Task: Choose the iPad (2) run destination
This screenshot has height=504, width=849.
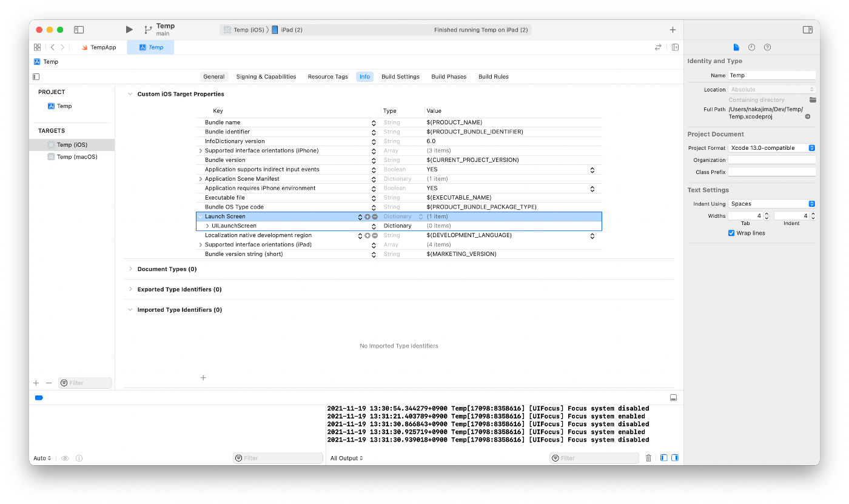Action: coord(287,30)
